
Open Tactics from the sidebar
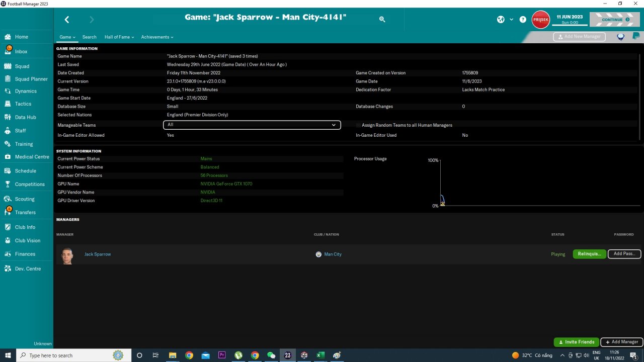click(23, 104)
